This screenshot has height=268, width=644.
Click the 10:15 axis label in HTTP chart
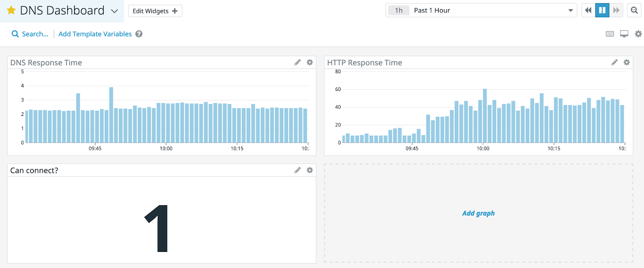tap(554, 148)
